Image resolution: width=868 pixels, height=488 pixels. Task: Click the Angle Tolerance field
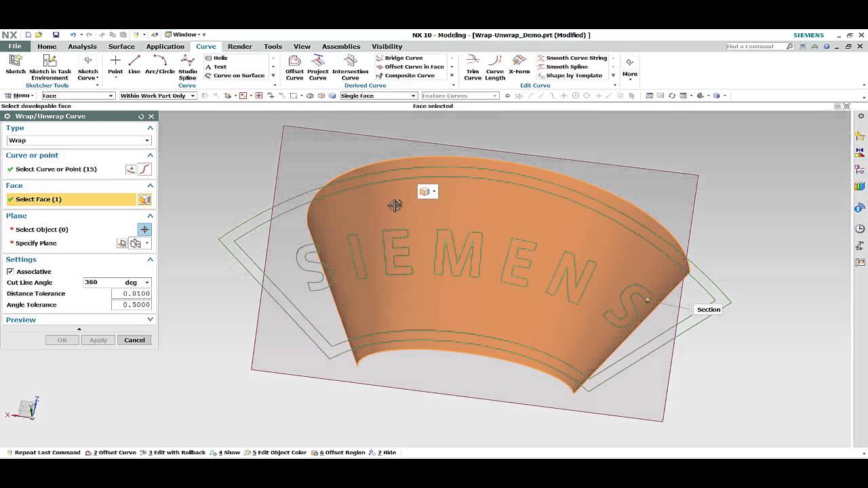[131, 305]
